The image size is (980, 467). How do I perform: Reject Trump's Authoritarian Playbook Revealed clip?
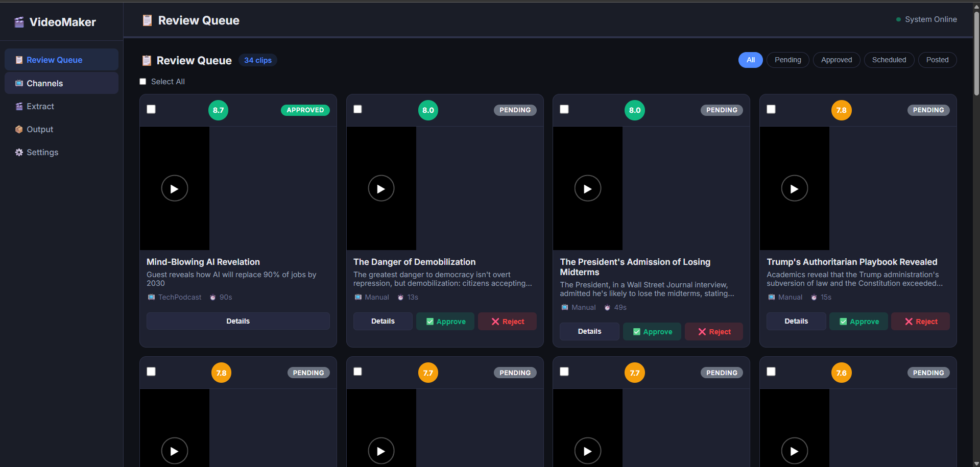[920, 321]
